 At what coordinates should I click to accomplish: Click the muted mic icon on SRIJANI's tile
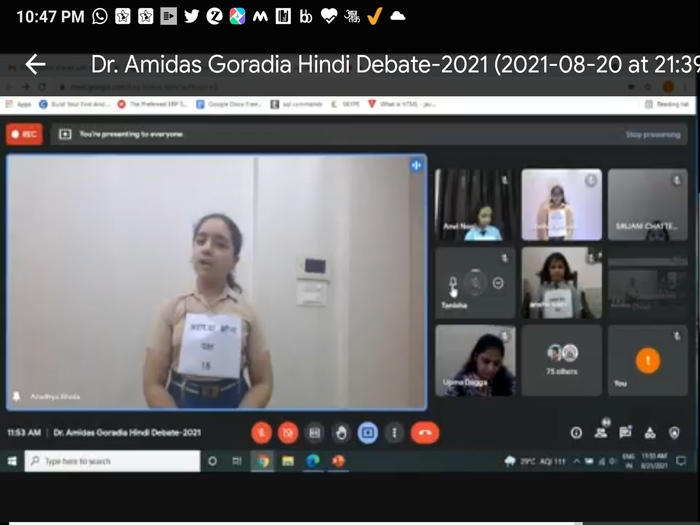point(677,180)
